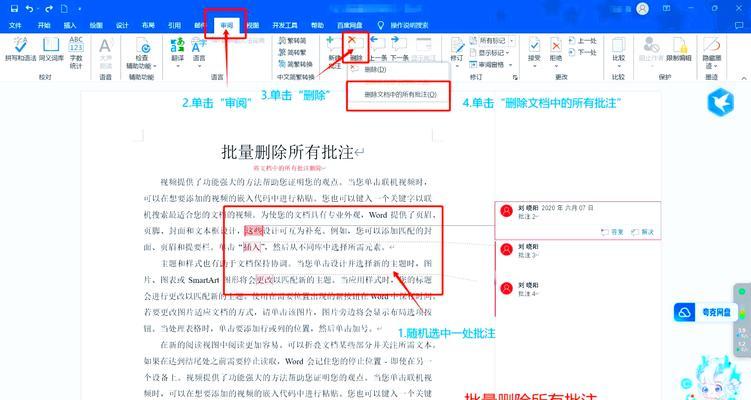751x400 pixels.
Task: Redo the last undone action
Action: tap(48, 9)
